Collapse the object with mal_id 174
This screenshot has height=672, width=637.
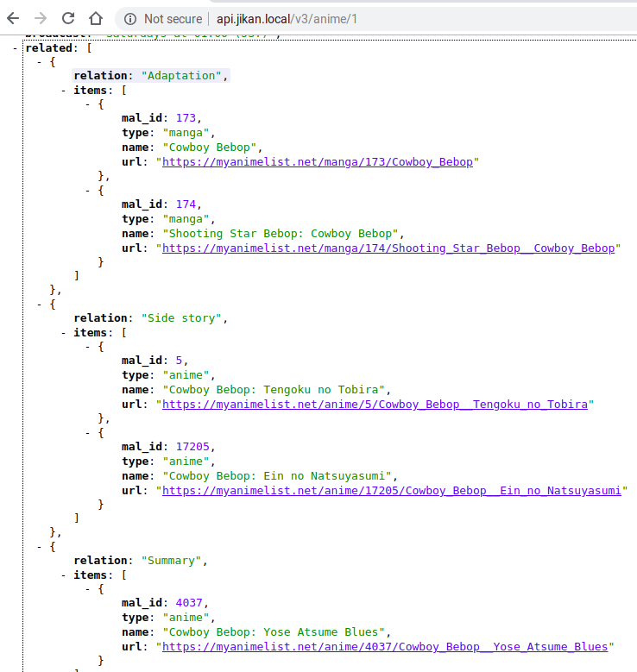pos(87,191)
